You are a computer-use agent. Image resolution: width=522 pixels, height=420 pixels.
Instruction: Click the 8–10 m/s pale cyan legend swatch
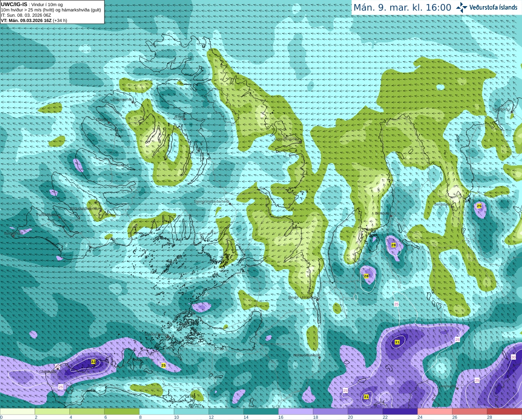[x=157, y=411]
